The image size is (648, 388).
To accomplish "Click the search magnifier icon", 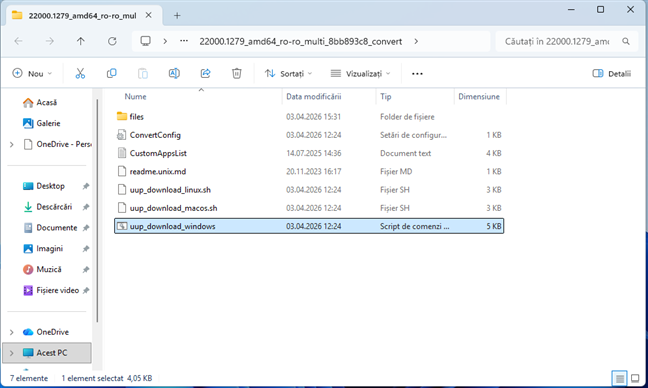I will click(x=626, y=41).
